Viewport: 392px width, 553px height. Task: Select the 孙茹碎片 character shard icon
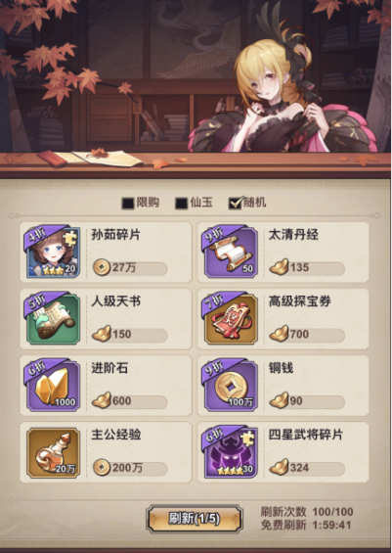[x=53, y=253]
